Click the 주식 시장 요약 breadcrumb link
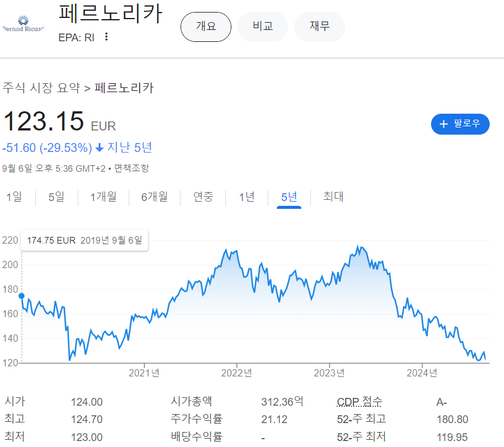This screenshot has height=447, width=504. click(41, 88)
